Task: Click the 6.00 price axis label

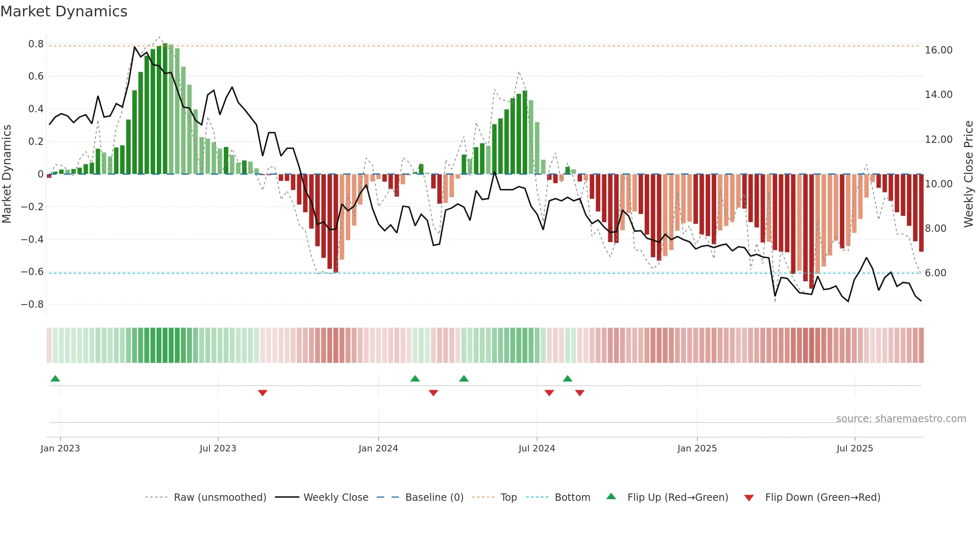Action: point(935,273)
